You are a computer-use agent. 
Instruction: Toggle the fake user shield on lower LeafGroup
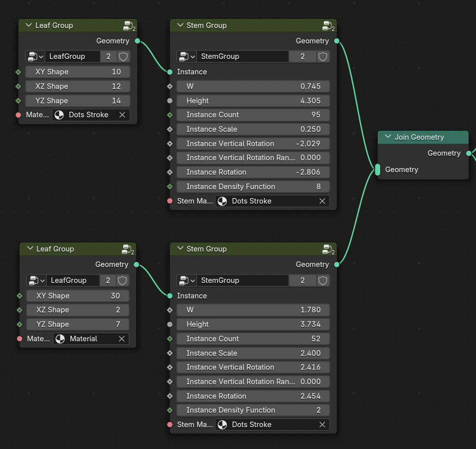pyautogui.click(x=123, y=280)
